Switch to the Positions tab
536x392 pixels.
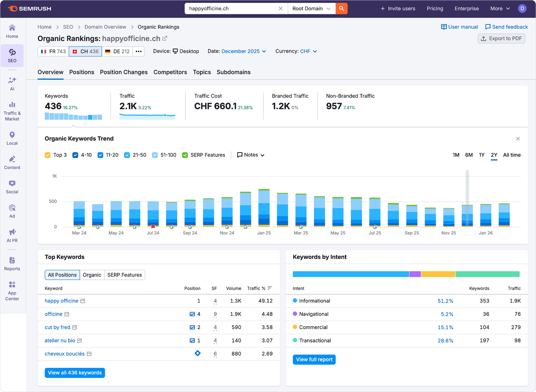(x=82, y=72)
